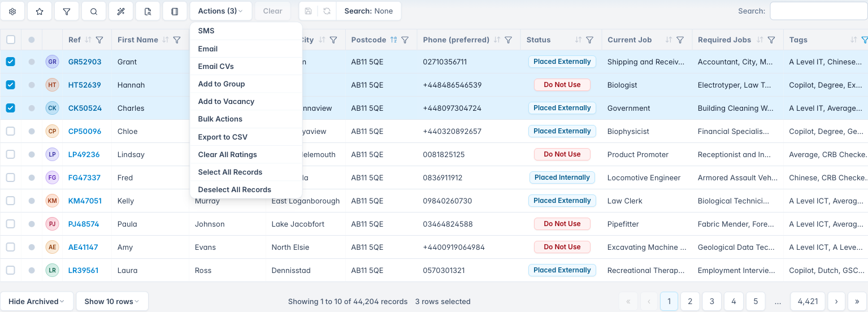Screen dimensions: 868x312
Task: Click the Search input field
Action: [x=819, y=11]
